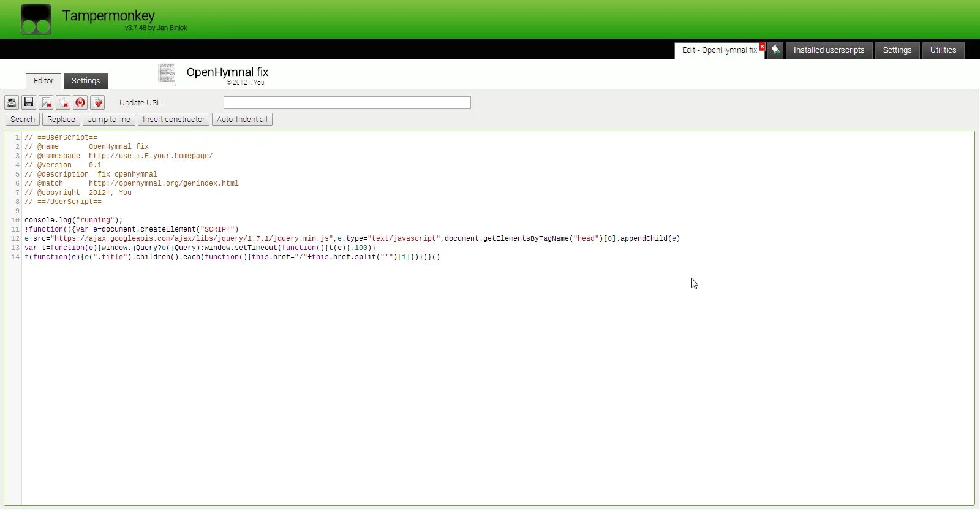Viewport: 980px width, 513px height.
Task: Click the @version 0.1 line
Action: click(x=63, y=165)
